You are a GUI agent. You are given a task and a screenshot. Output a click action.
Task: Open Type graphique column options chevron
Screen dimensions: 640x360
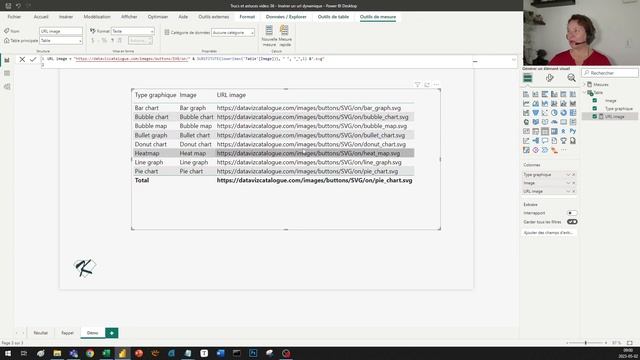568,175
